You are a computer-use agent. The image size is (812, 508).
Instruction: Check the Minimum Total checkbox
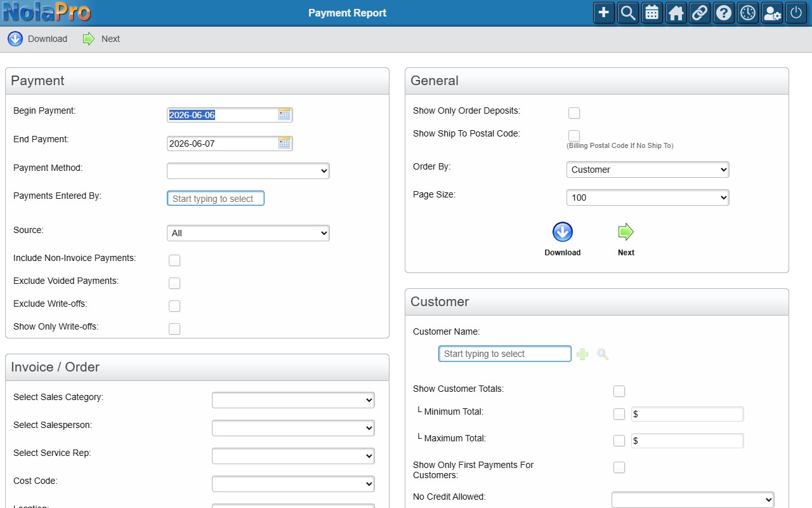click(x=619, y=414)
